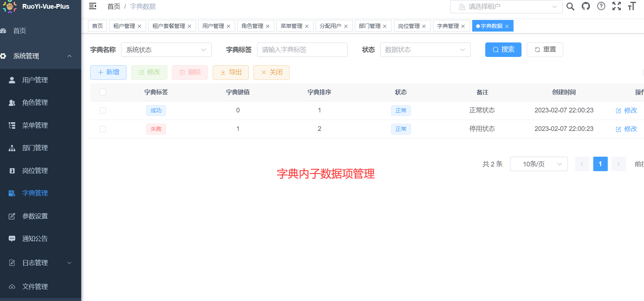Switch to the 首页 tab

click(97, 26)
